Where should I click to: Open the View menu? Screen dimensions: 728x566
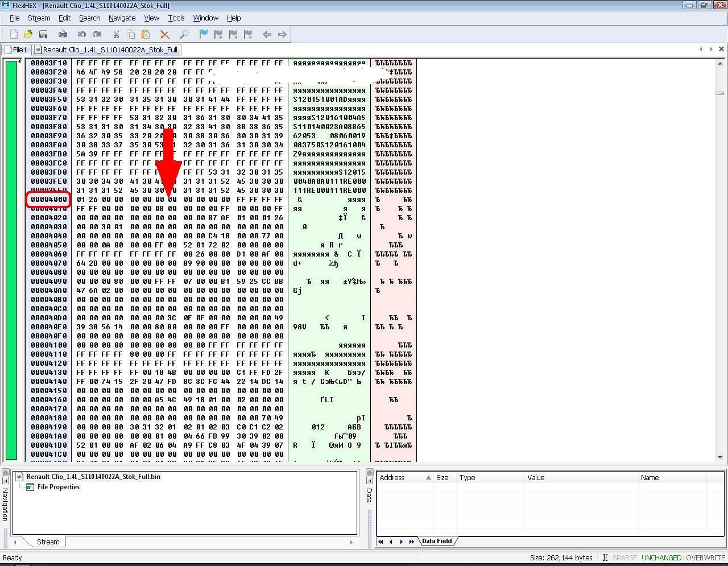151,18
